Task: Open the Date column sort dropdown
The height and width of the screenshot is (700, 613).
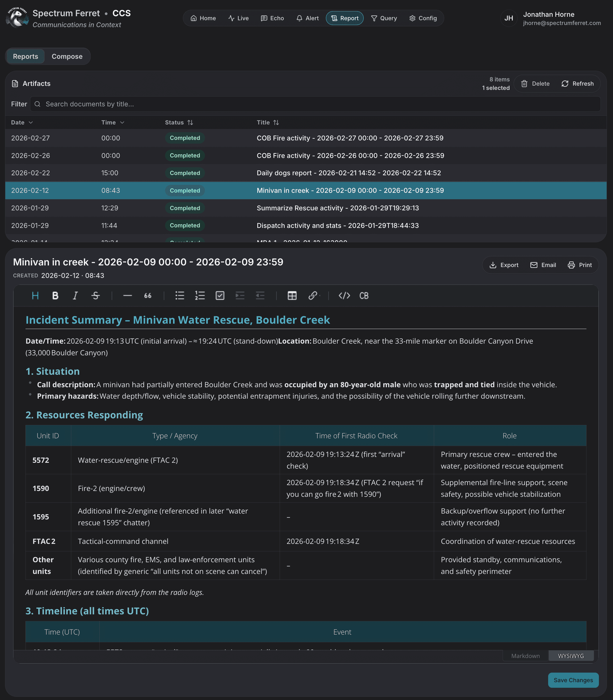Action: click(21, 122)
